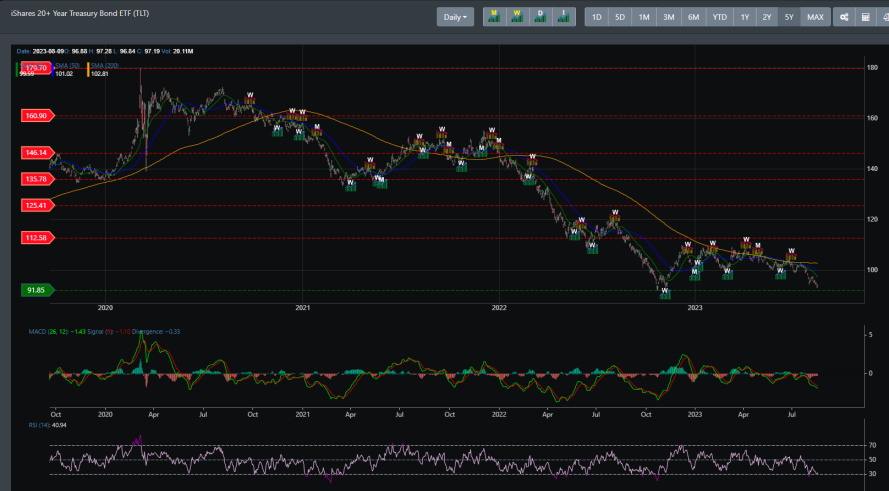889x491 pixels.
Task: Select the 135.78 red level label
Action: coord(37,179)
